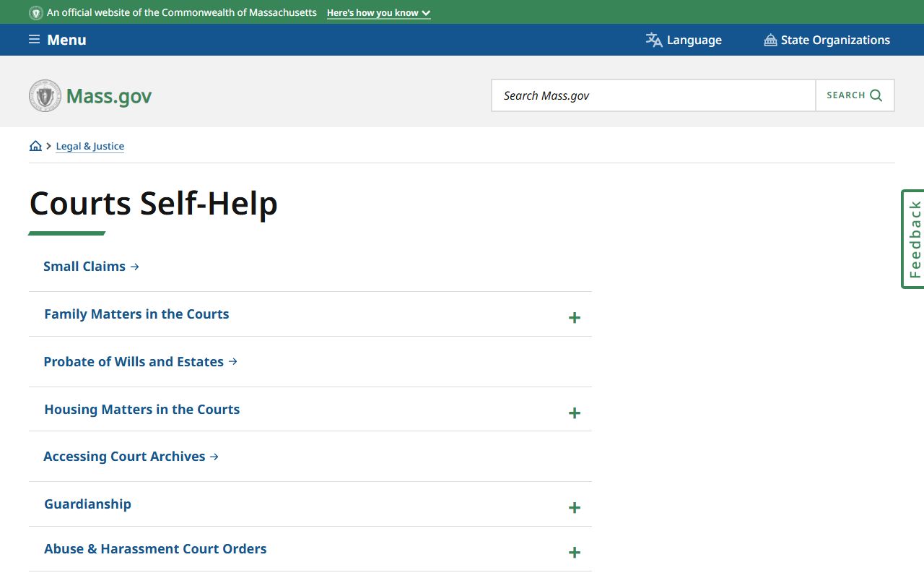Open the hamburger Menu icon

[x=34, y=40]
